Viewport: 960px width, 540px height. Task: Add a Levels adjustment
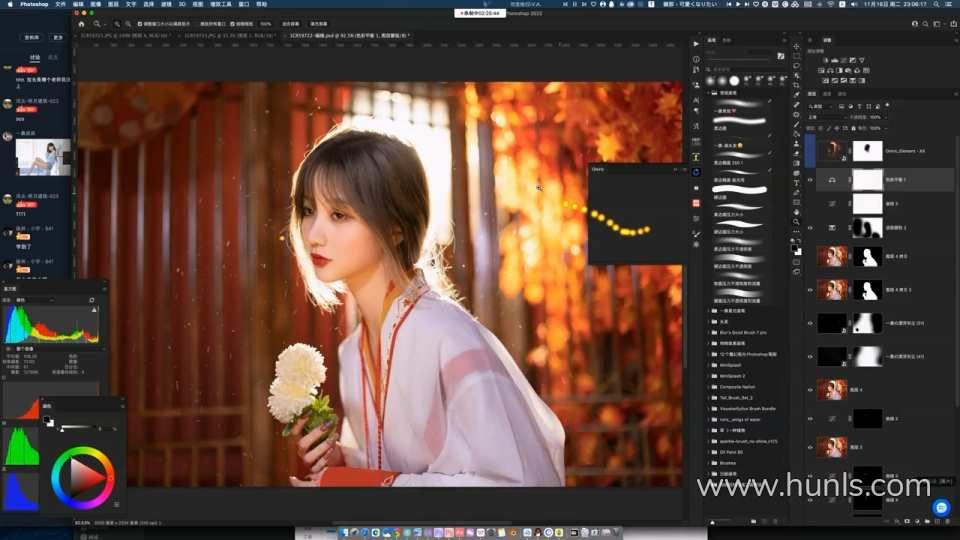(834, 60)
